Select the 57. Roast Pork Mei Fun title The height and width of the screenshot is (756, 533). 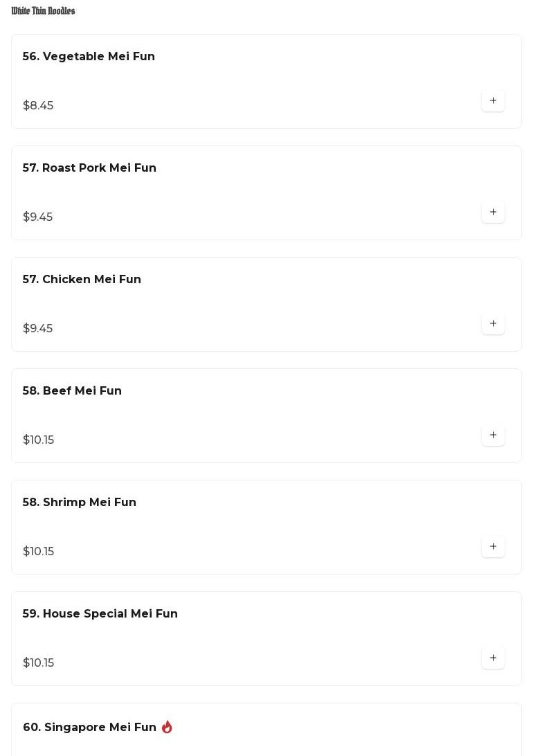click(89, 168)
